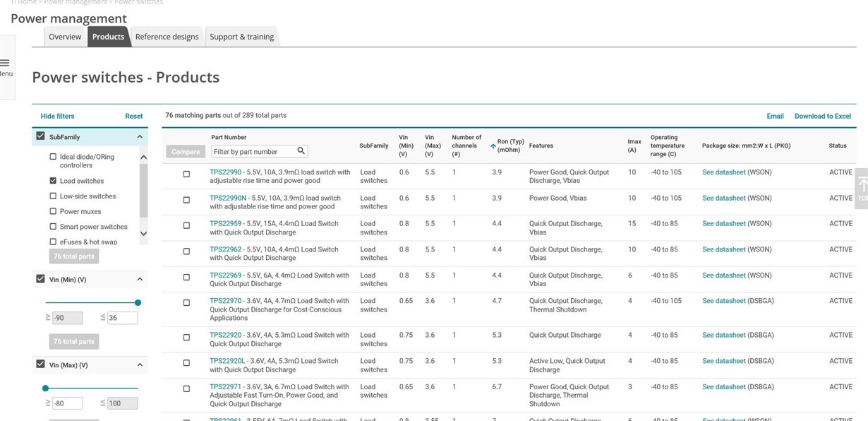Click the Compare button

[186, 151]
